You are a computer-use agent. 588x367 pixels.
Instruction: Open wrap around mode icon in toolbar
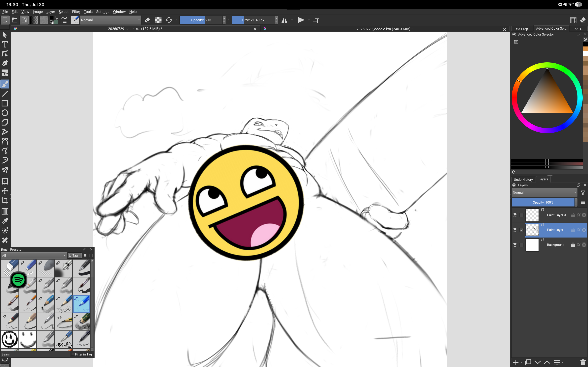pyautogui.click(x=316, y=20)
